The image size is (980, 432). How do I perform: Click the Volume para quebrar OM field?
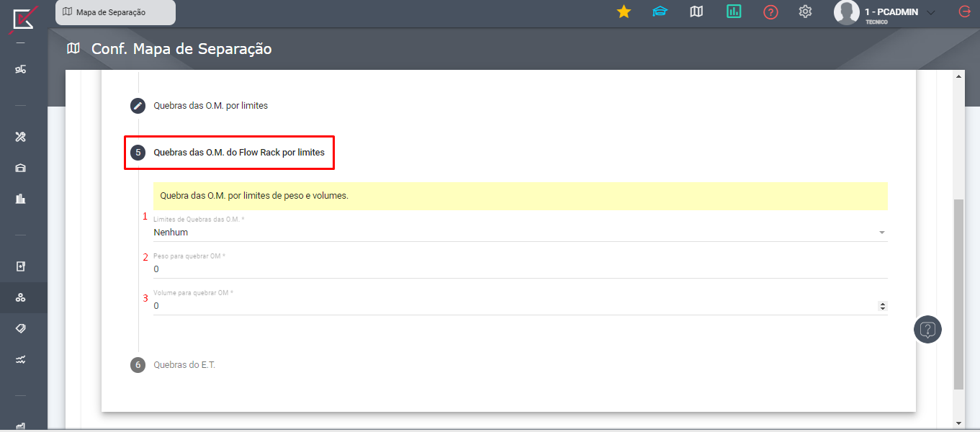[520, 306]
